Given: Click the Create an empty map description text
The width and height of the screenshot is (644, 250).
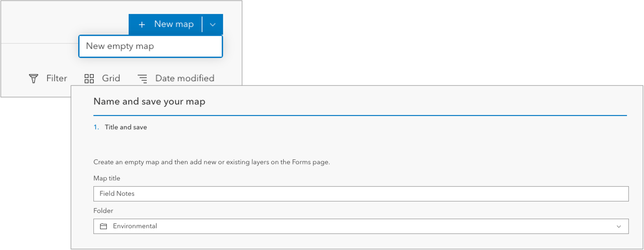Looking at the screenshot, I should click(212, 162).
